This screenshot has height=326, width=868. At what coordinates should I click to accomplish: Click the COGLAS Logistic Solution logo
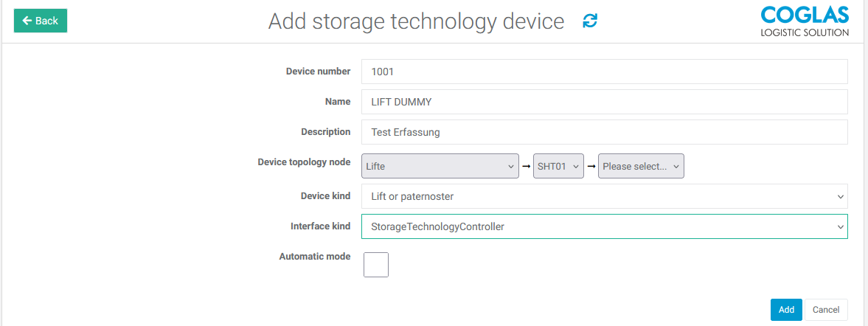coord(805,21)
